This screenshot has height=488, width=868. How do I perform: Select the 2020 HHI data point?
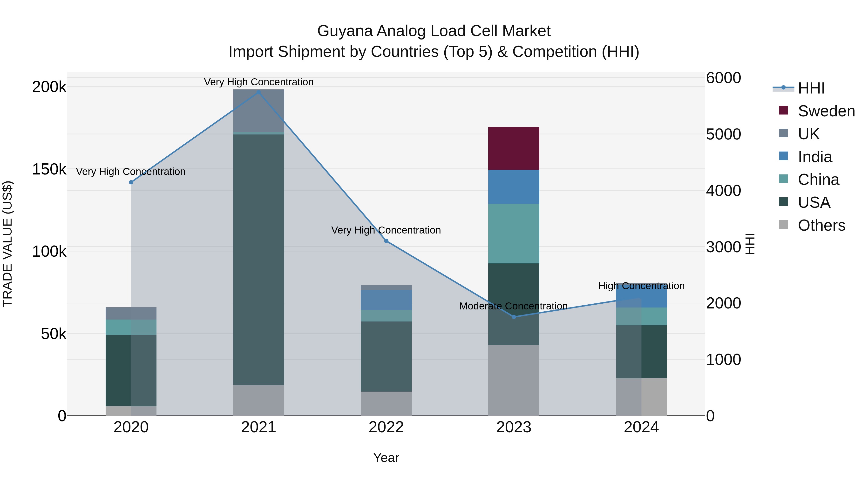click(x=131, y=182)
